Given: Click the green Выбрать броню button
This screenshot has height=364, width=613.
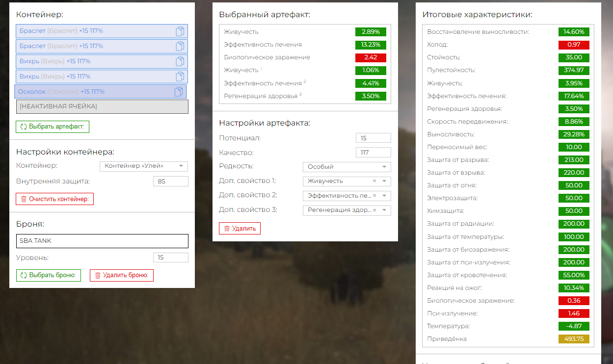Looking at the screenshot, I should [49, 275].
